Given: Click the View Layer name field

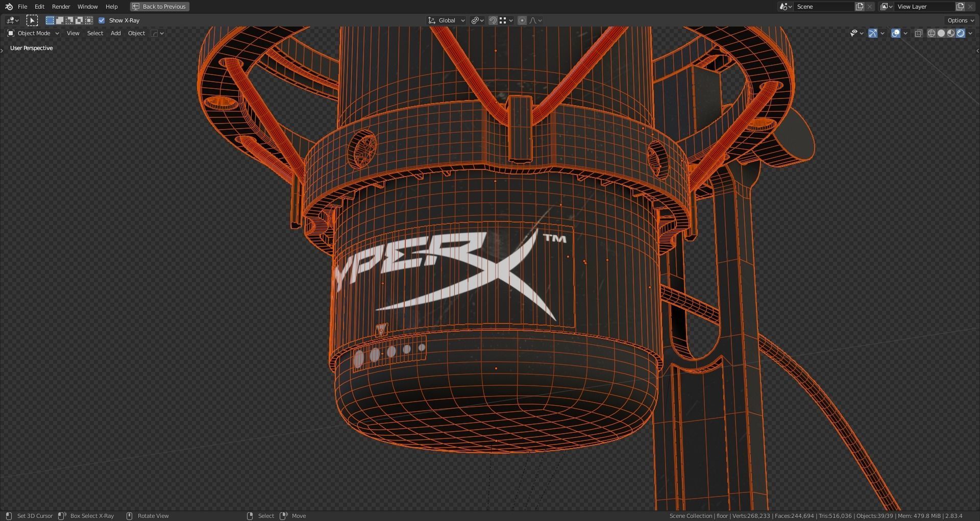Looking at the screenshot, I should 925,7.
